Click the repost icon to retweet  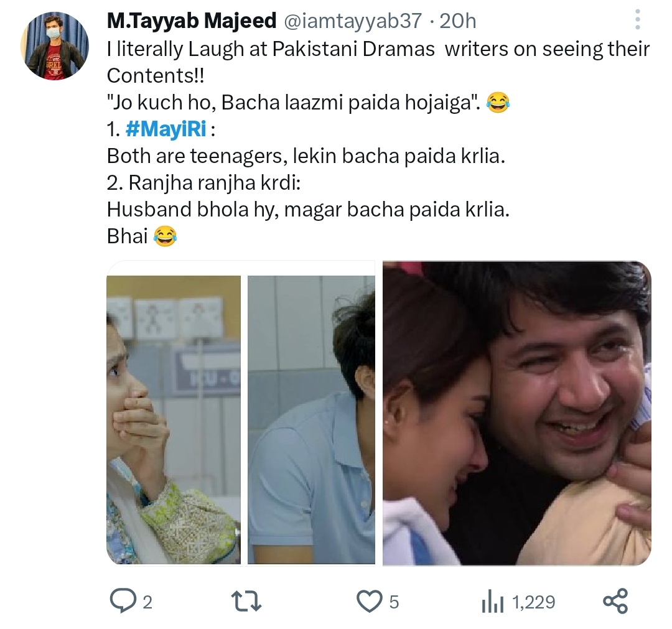click(x=246, y=602)
